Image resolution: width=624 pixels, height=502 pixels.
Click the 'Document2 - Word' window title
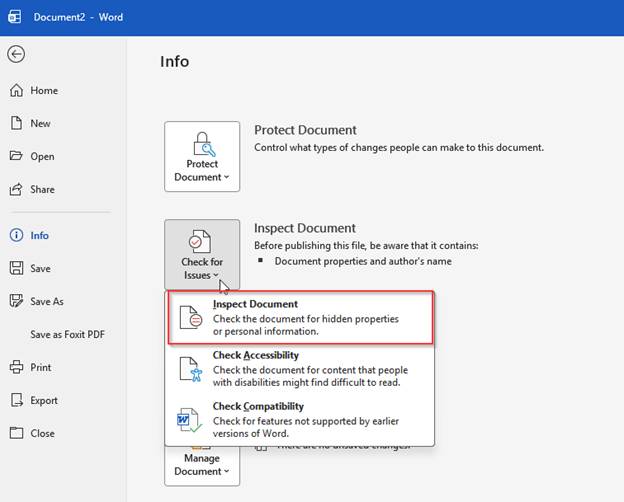click(x=78, y=17)
